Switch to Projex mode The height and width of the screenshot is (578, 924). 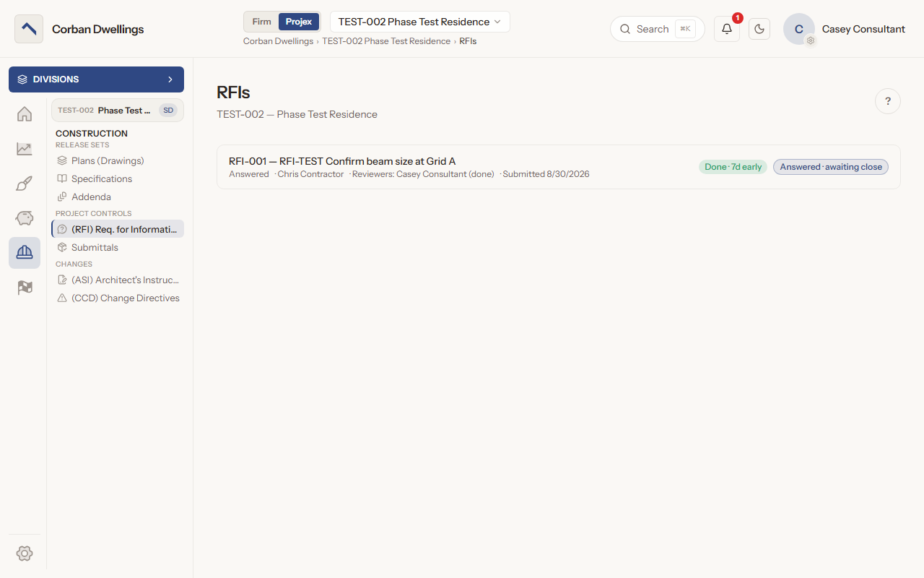[x=299, y=22]
